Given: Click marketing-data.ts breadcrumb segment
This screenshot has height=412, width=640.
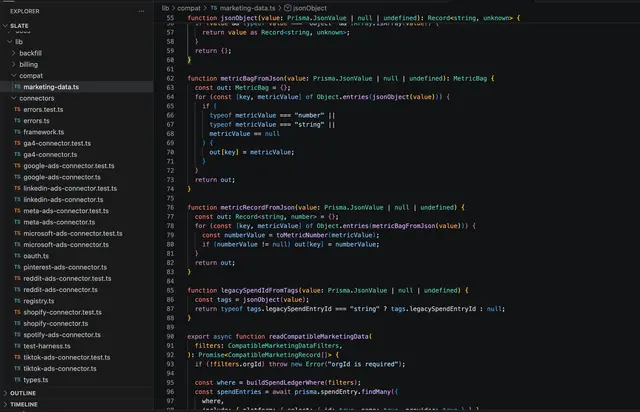Looking at the screenshot, I should tap(247, 8).
